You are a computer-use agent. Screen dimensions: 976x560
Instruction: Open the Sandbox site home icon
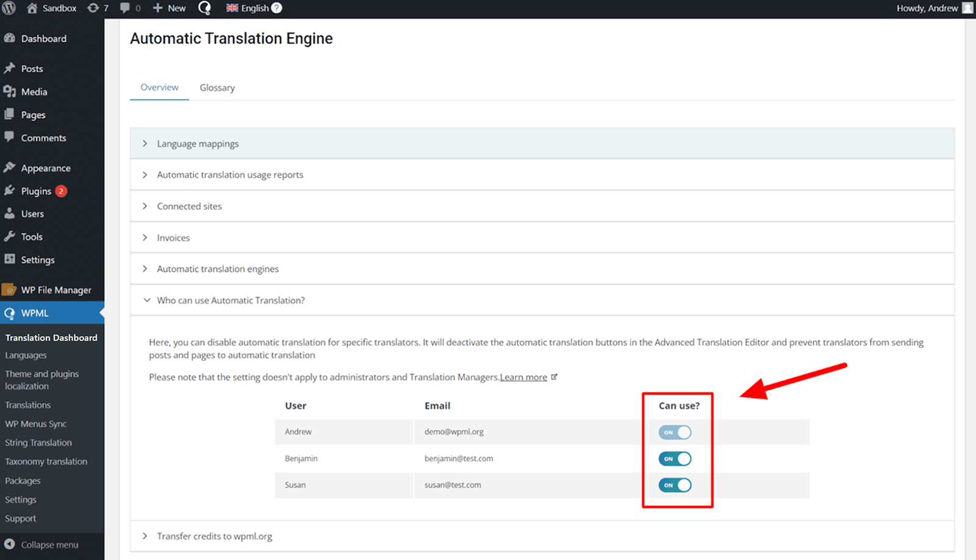click(32, 8)
